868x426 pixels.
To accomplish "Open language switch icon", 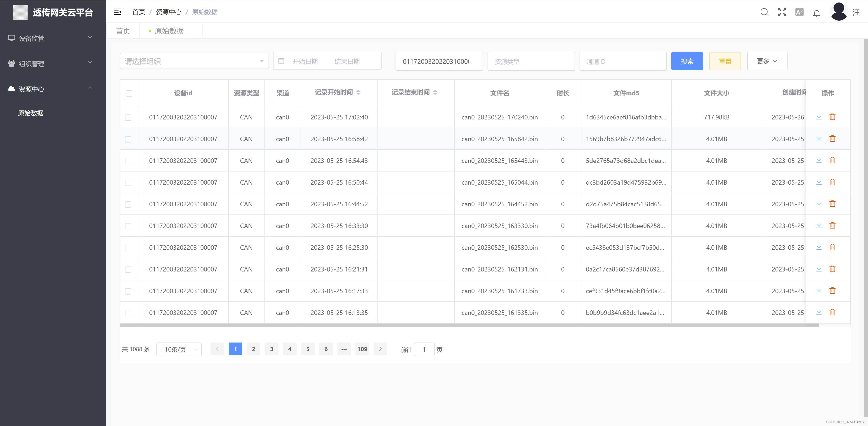I will (x=799, y=12).
